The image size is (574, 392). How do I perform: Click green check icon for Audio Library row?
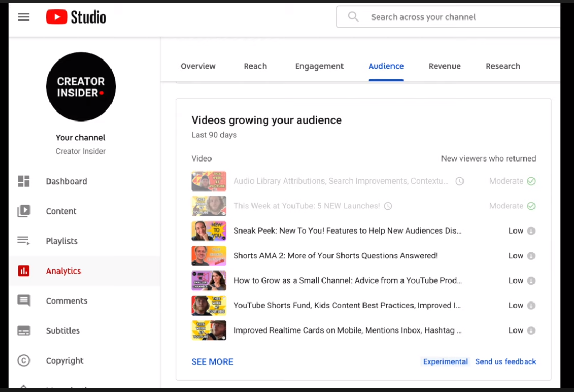coord(531,181)
